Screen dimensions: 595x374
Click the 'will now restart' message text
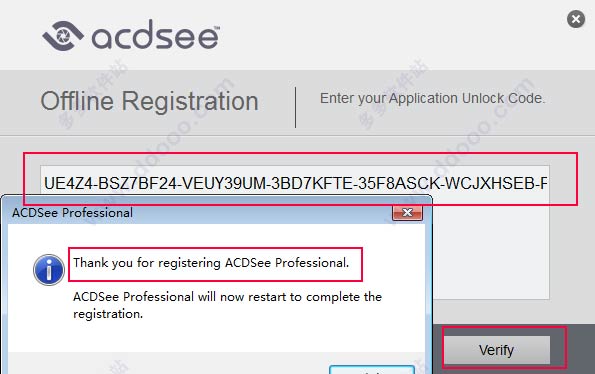pos(227,297)
